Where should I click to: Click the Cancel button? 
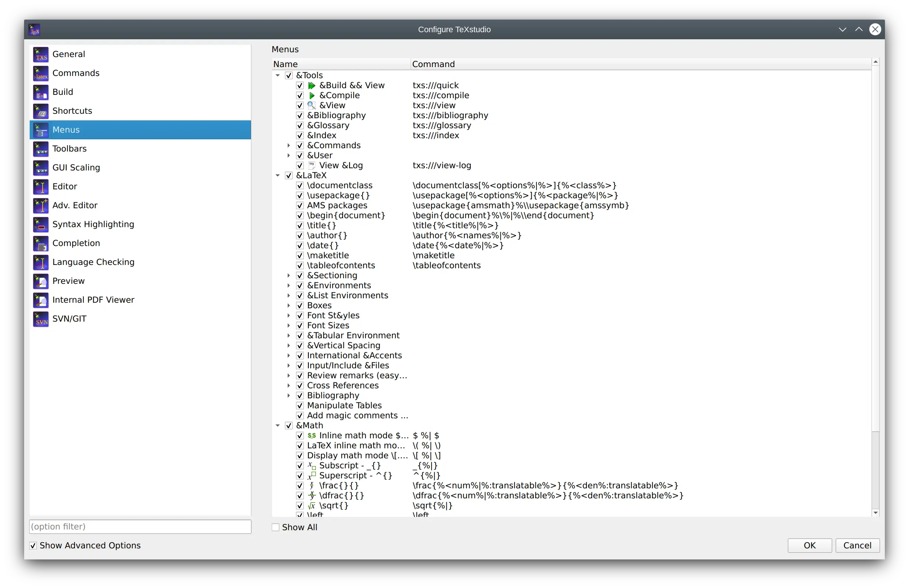pos(857,545)
